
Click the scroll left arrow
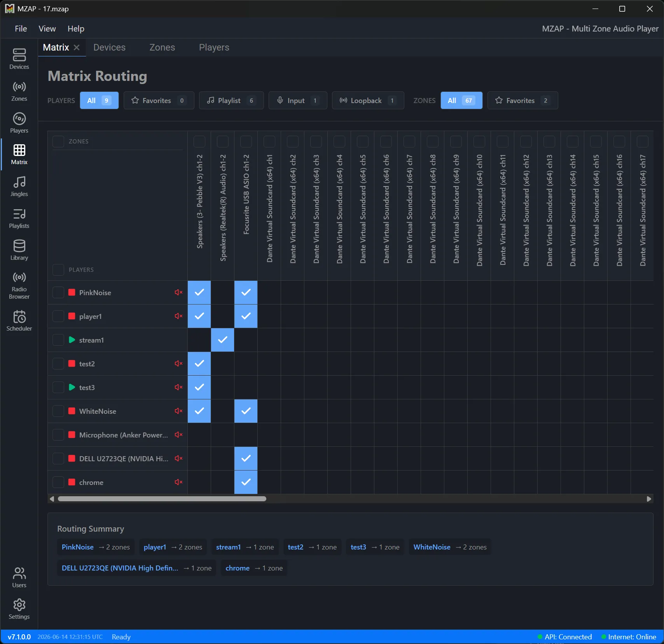52,499
